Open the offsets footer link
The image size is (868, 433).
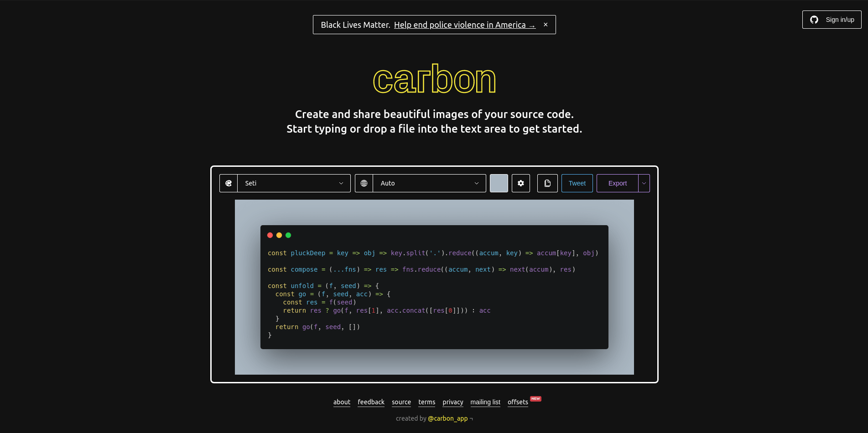(x=518, y=402)
